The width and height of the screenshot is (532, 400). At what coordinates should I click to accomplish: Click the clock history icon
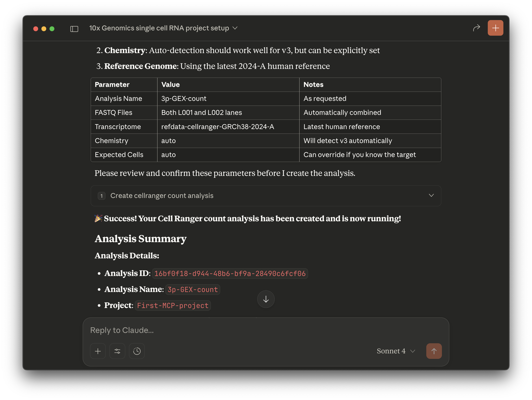pyautogui.click(x=137, y=351)
